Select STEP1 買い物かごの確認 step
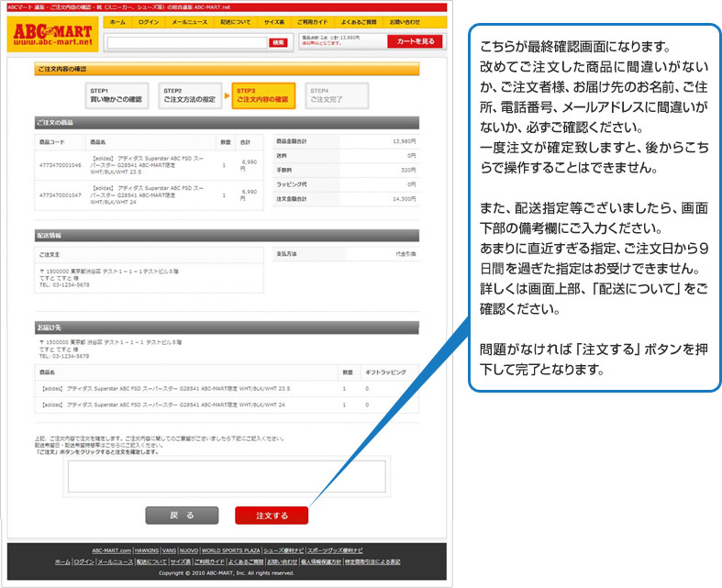 [x=117, y=95]
